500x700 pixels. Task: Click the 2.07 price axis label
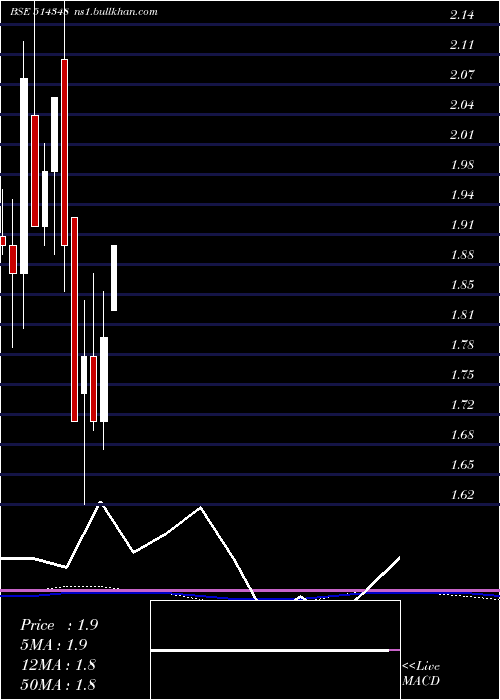[x=462, y=75]
